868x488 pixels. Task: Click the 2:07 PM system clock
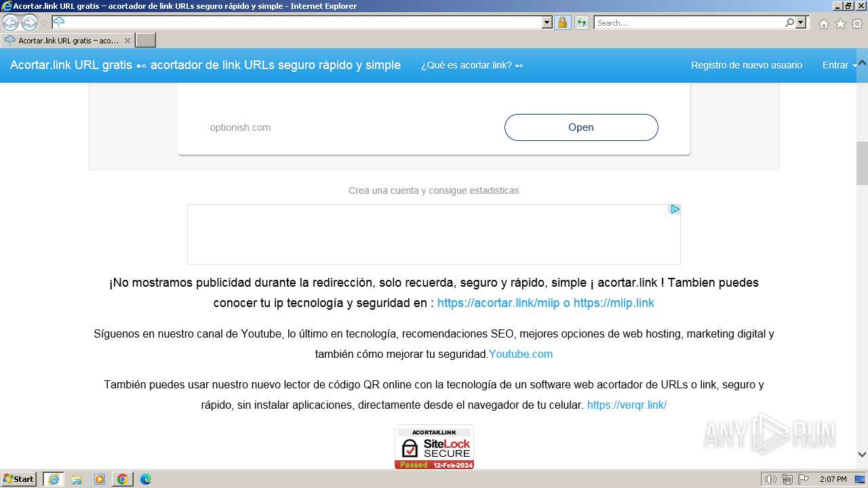833,479
